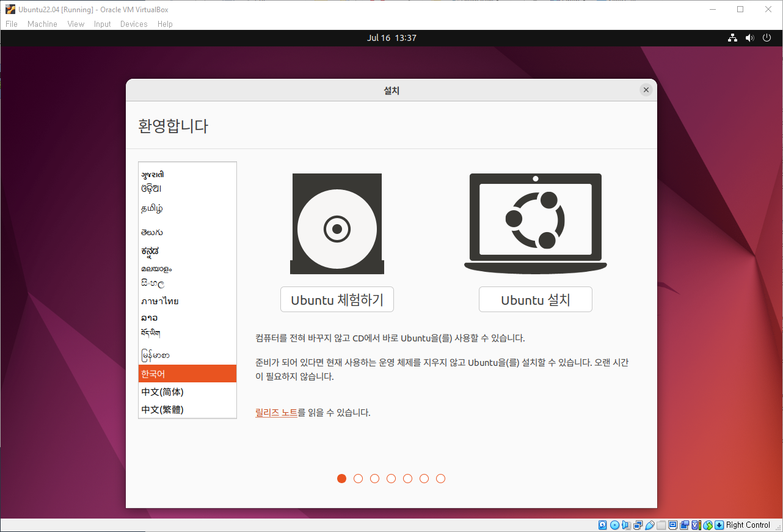This screenshot has width=783, height=532.
Task: Click the mouse integration status icon
Action: pyautogui.click(x=708, y=525)
